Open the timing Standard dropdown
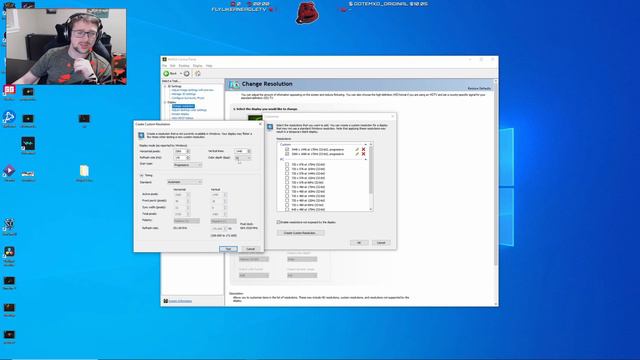This screenshot has width=640, height=360. click(x=184, y=182)
